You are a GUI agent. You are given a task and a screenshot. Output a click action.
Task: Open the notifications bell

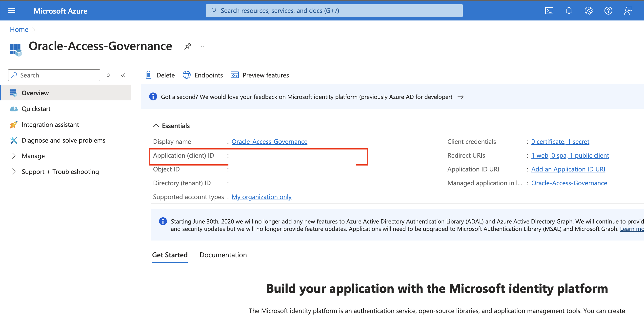569,11
